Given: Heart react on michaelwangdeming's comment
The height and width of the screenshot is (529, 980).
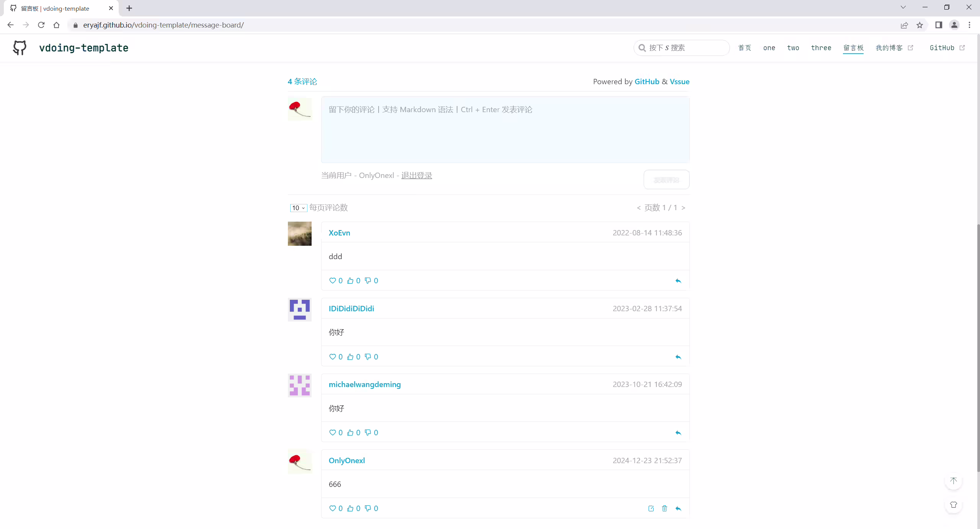Looking at the screenshot, I should tap(332, 433).
